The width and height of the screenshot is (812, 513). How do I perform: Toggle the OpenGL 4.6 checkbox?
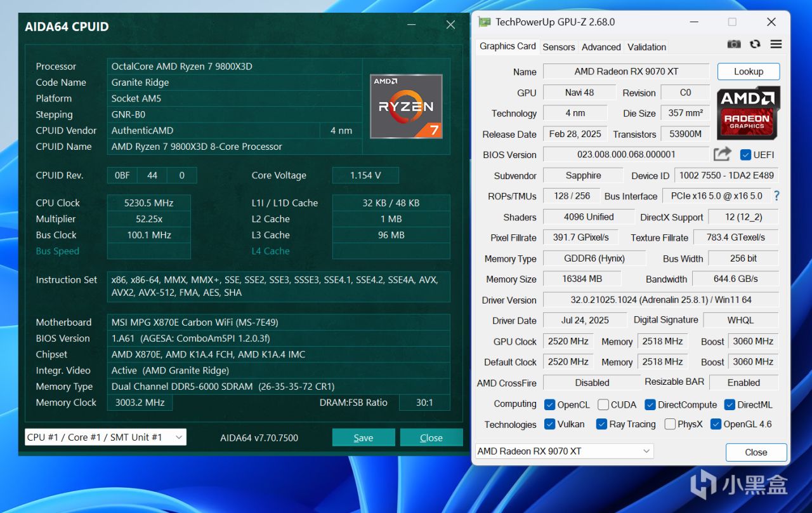coord(716,424)
